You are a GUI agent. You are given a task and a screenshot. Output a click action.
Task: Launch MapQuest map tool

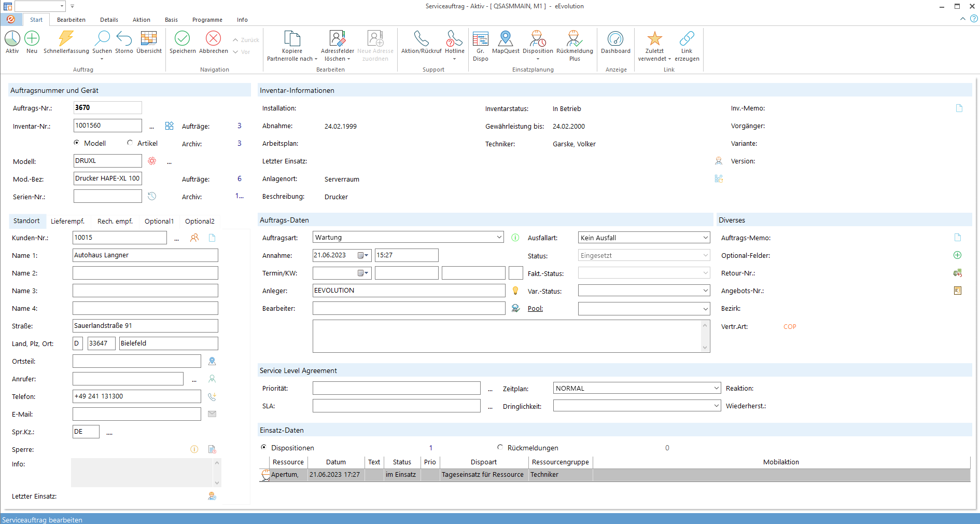[x=506, y=38]
